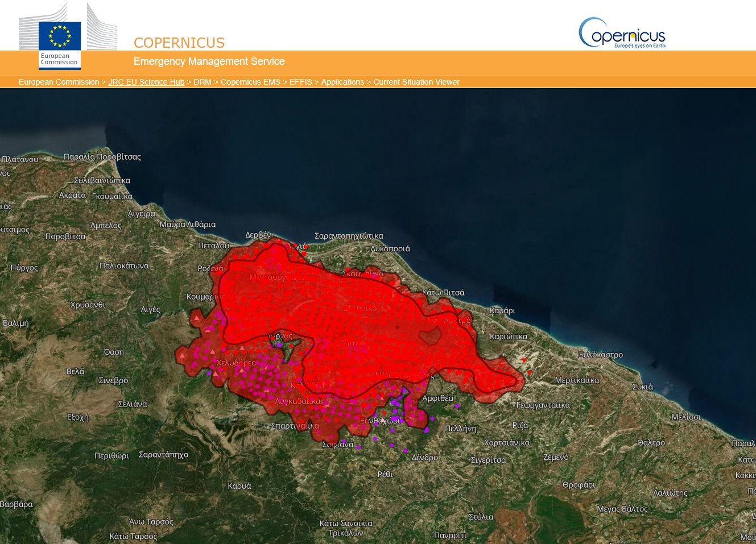Click the Κάτω Ταρσός map label
This screenshot has height=544, width=756.
(x=133, y=536)
